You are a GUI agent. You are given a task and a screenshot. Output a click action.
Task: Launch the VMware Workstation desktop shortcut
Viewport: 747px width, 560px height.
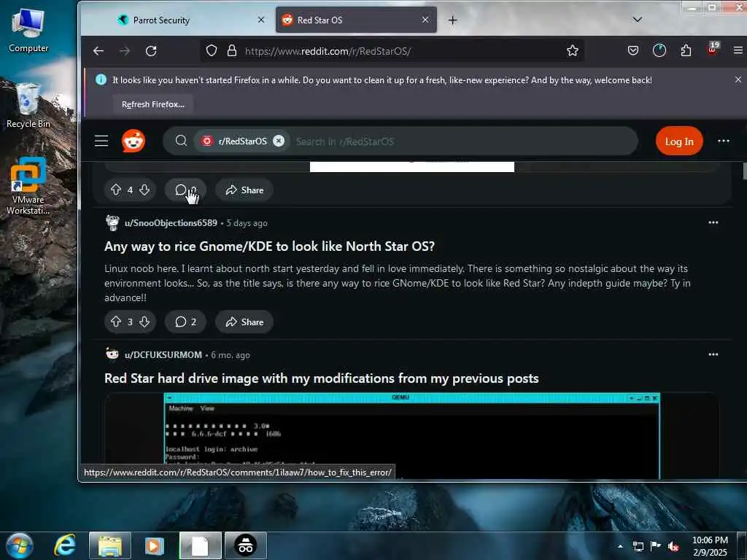coord(28,186)
